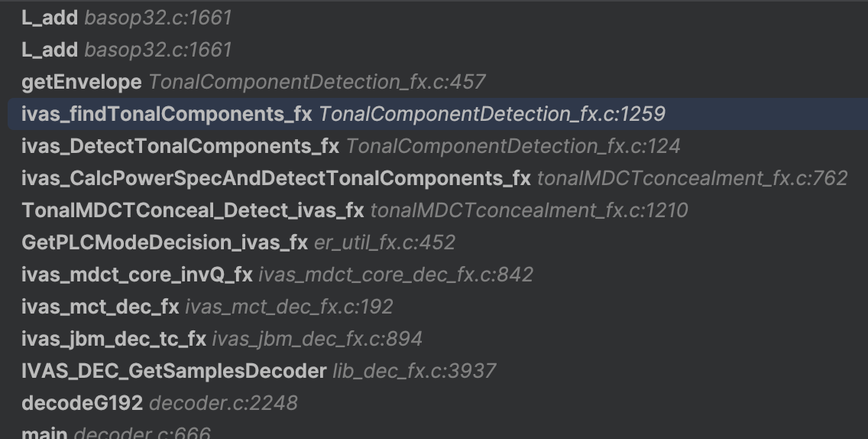Select the ivas_CalcPowerSpecAndDetectTonalComponents_fx frame
868x439 pixels.
tap(276, 178)
